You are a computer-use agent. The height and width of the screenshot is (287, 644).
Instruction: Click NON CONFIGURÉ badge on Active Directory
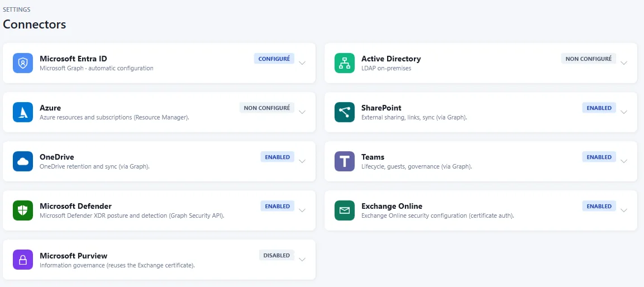[x=589, y=59]
